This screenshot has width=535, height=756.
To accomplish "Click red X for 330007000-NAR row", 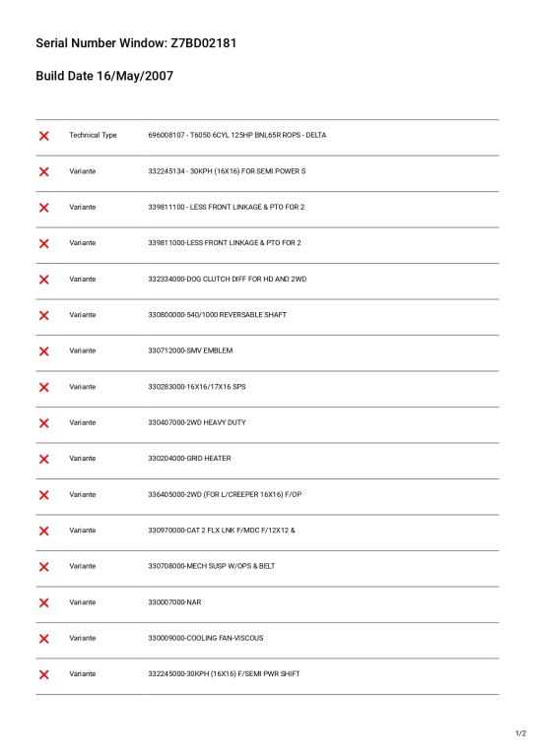I will click(x=44, y=602).
